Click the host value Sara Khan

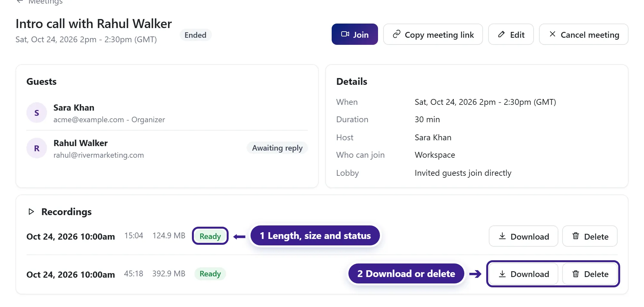[433, 137]
